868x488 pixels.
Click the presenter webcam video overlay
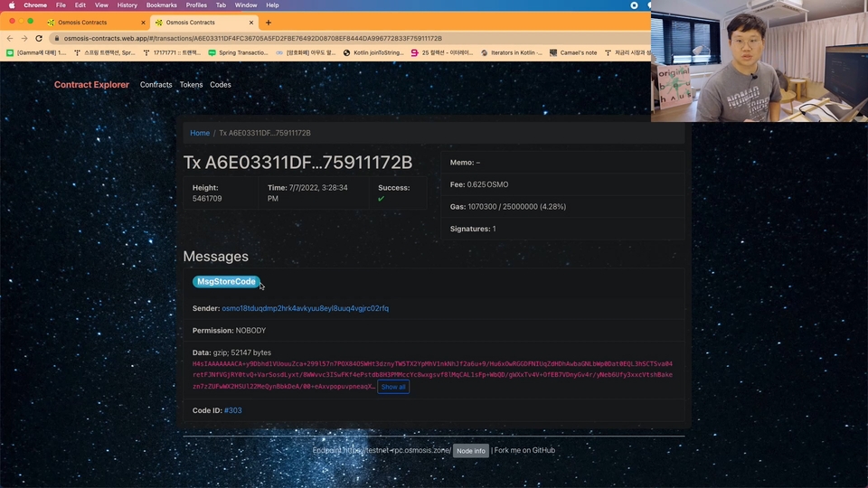[x=759, y=61]
